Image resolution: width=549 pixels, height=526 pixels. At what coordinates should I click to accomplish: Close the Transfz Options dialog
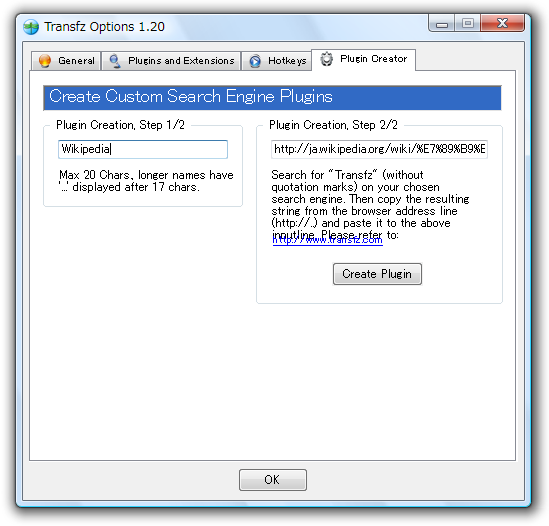coord(502,24)
